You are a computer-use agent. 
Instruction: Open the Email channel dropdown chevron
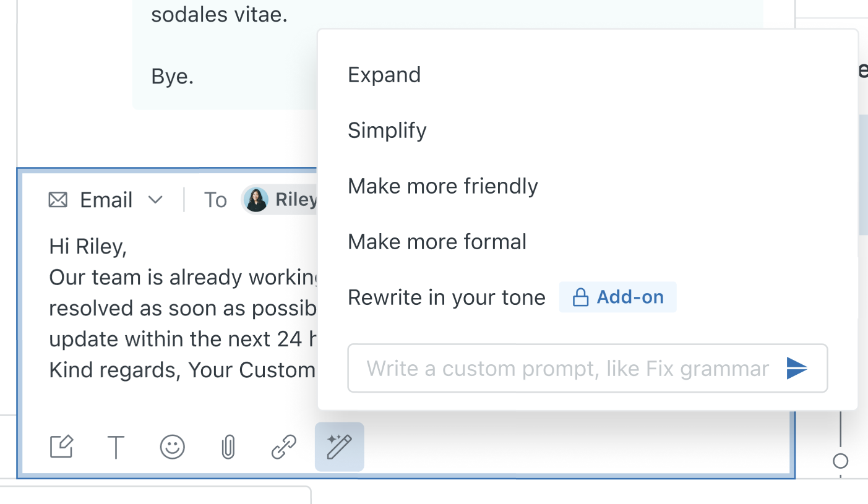(155, 200)
